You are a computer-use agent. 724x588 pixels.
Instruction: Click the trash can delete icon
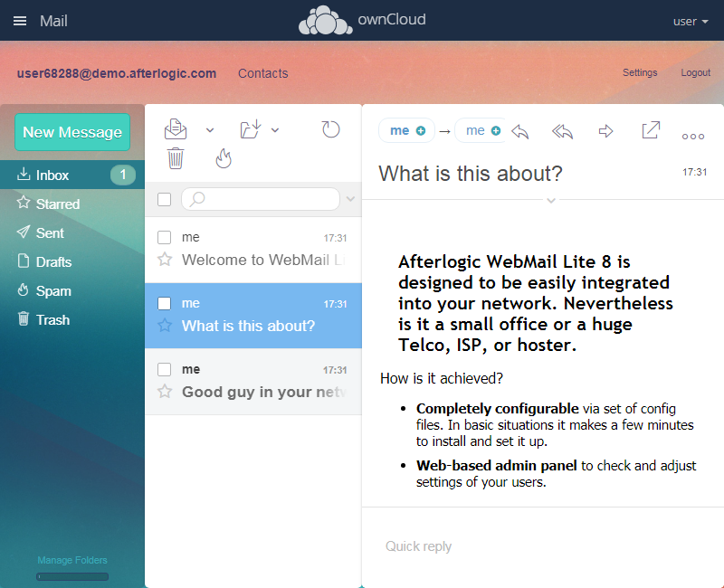tap(176, 159)
